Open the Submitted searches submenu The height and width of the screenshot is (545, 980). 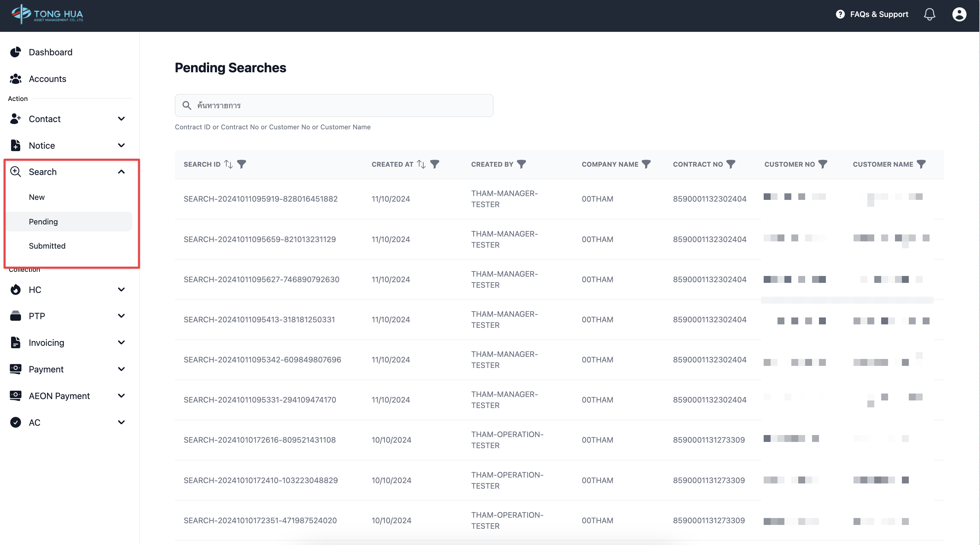47,246
